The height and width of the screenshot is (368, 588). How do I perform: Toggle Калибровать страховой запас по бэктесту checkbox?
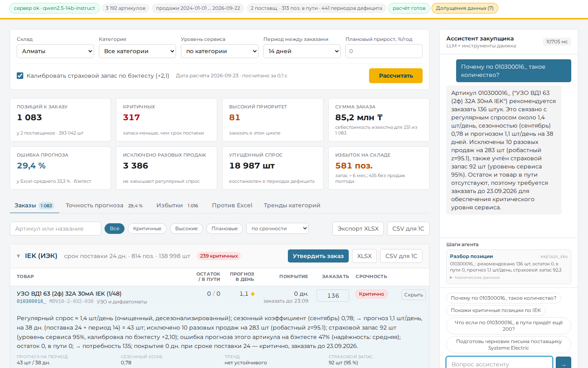pyautogui.click(x=20, y=76)
